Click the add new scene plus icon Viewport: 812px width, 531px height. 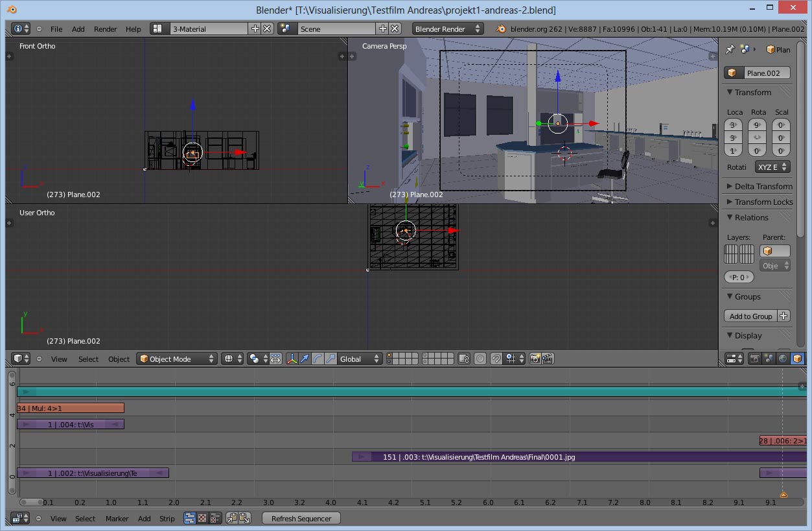tap(382, 29)
